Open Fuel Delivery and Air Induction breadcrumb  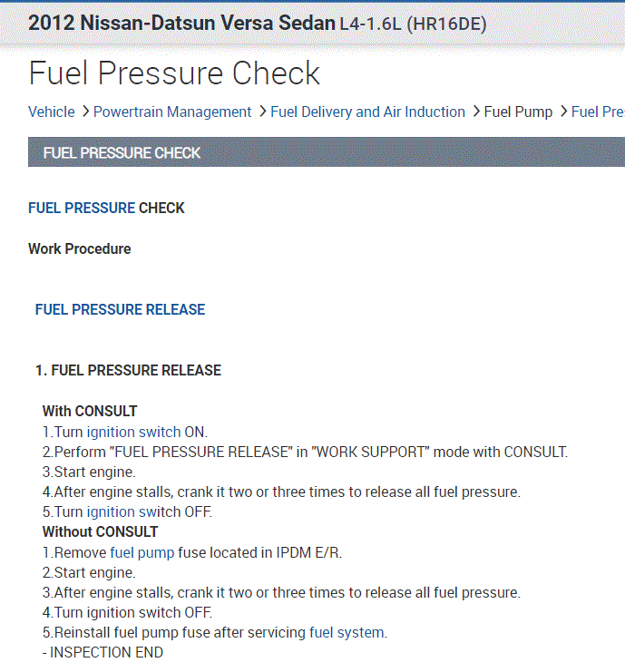[x=367, y=112]
